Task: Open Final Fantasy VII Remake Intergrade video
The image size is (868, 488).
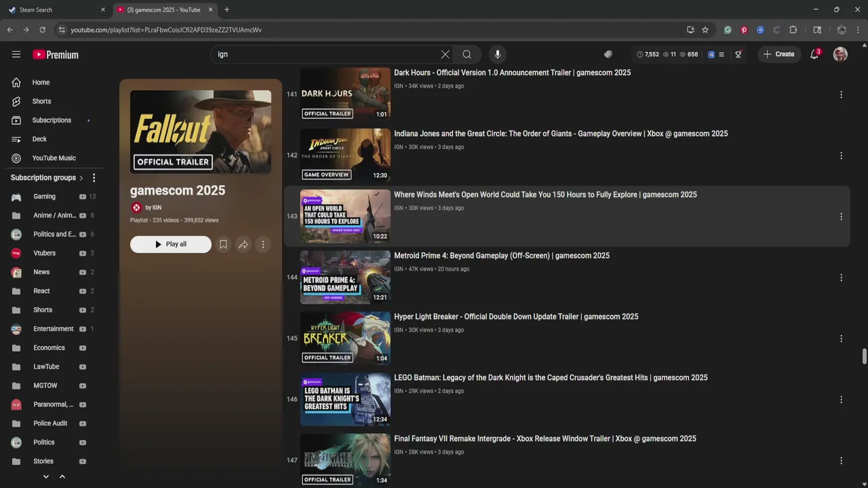Action: [x=545, y=439]
